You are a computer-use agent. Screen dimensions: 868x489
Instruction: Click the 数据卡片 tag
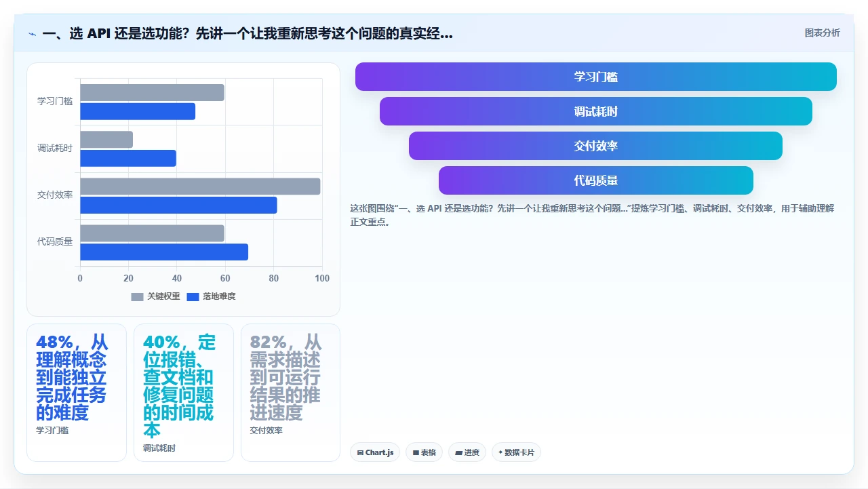point(516,452)
